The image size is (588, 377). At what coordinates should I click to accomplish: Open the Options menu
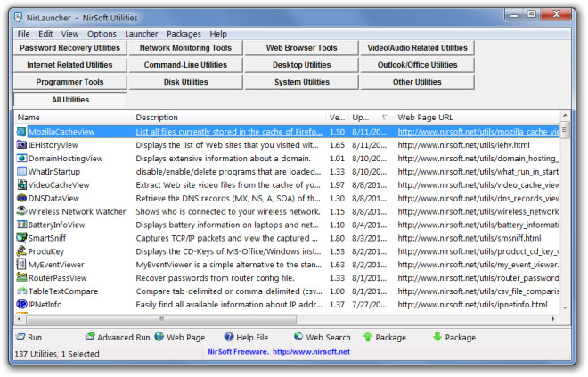tap(102, 34)
